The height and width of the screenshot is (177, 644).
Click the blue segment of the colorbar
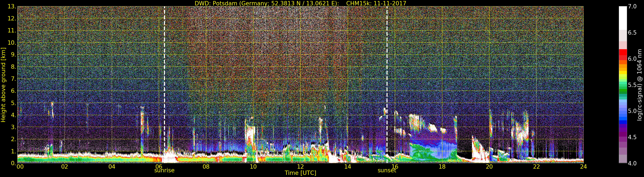point(623,119)
